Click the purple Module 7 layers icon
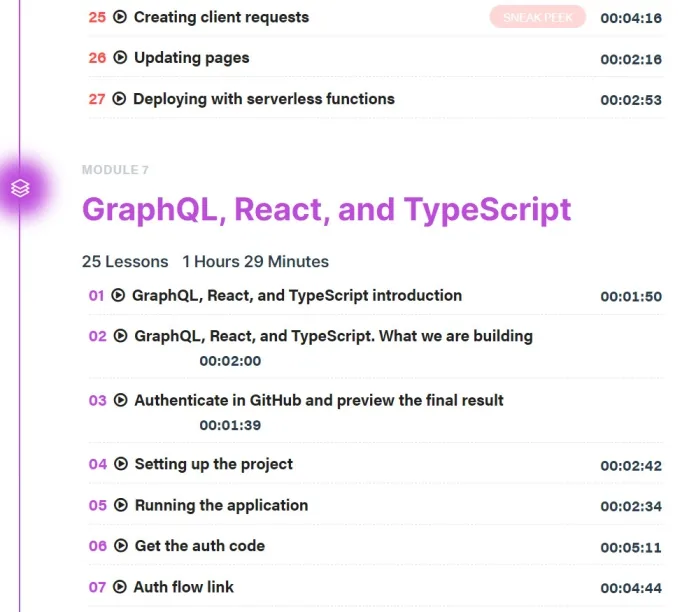 click(x=20, y=188)
